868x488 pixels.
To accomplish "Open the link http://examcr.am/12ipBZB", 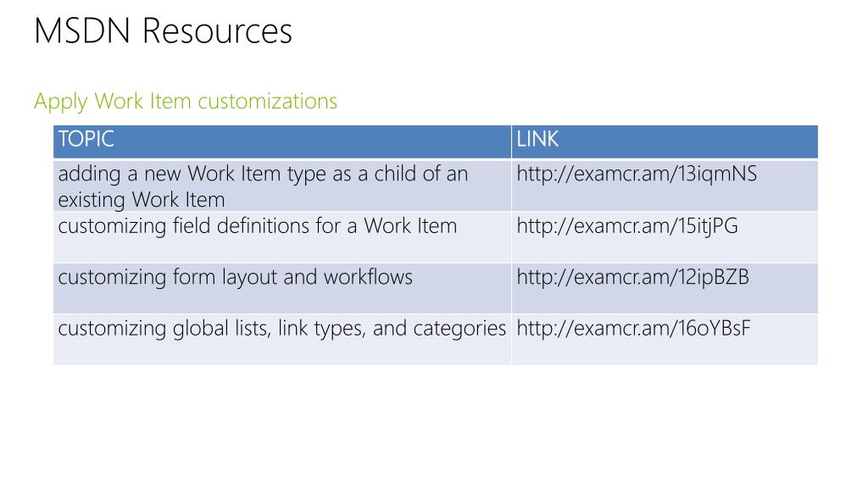I will (x=632, y=277).
